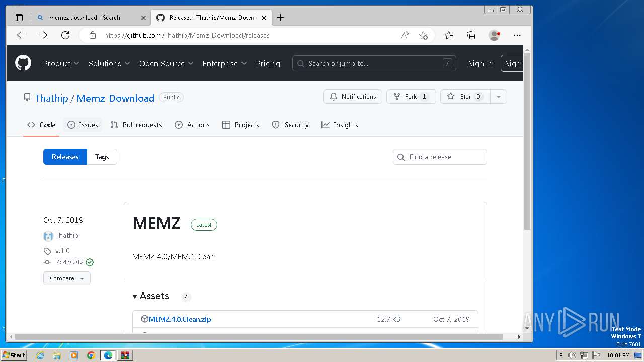Reload the current page
Screen dimensions: 644x362
click(65, 35)
